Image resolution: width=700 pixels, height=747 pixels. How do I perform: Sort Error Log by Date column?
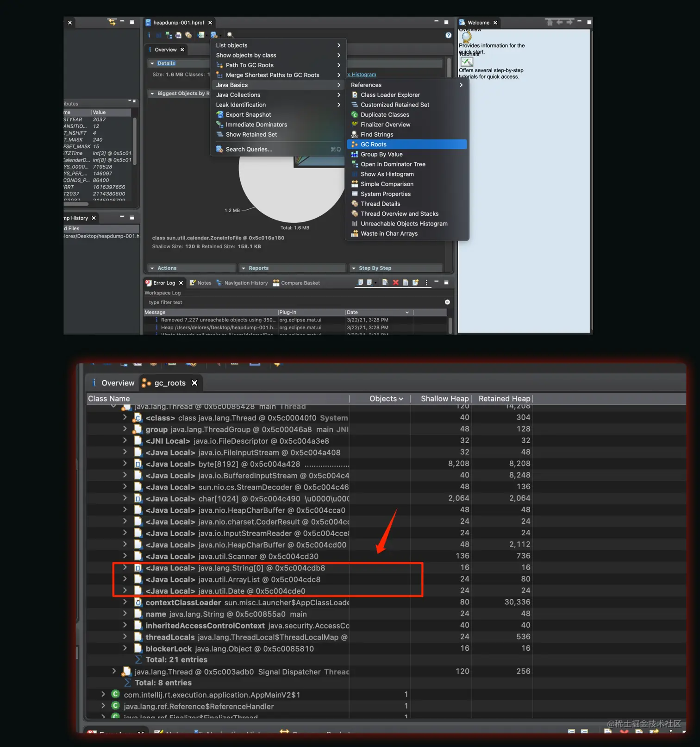tap(379, 313)
